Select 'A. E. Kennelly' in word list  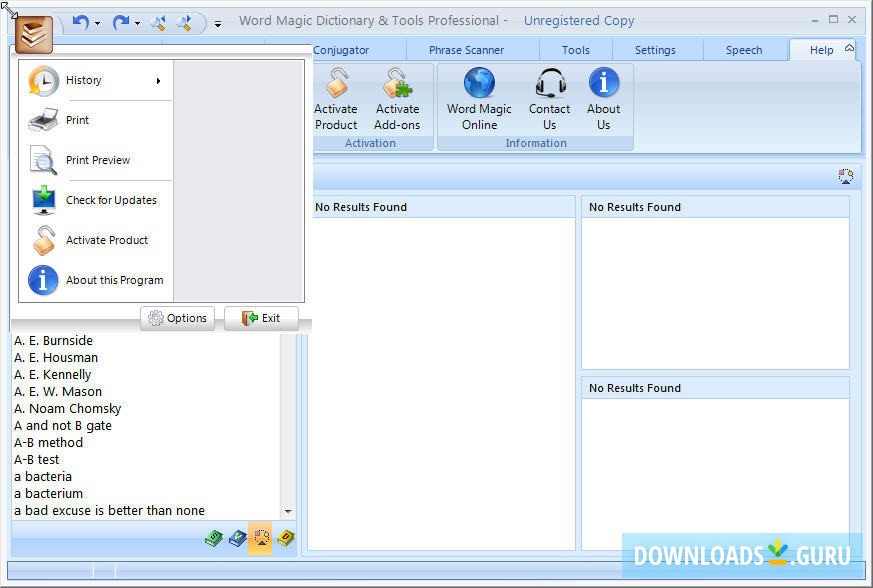coord(52,375)
